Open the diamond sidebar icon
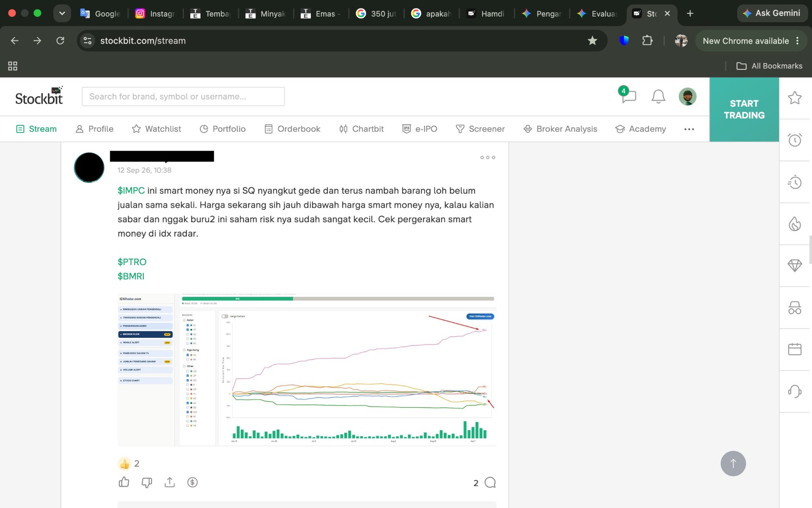The image size is (812, 508). click(795, 265)
